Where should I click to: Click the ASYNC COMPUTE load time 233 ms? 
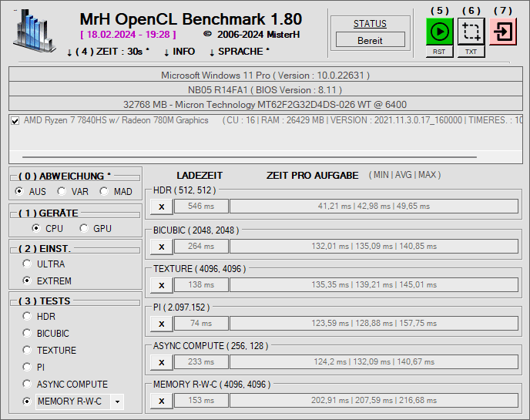click(201, 361)
